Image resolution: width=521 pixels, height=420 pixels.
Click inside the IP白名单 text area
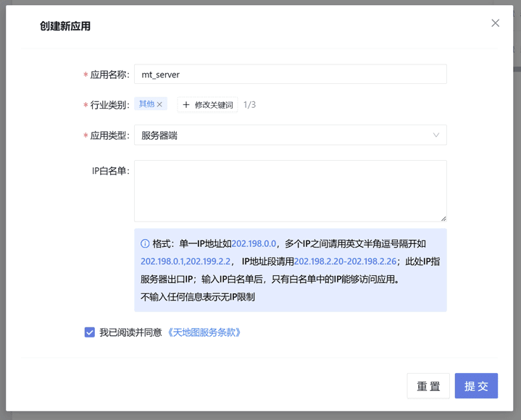point(290,190)
